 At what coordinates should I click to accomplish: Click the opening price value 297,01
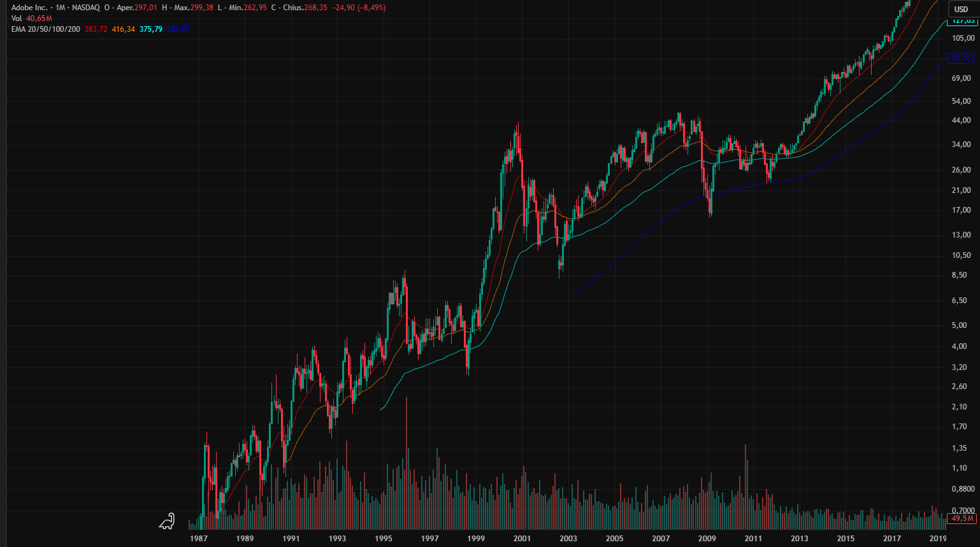146,8
